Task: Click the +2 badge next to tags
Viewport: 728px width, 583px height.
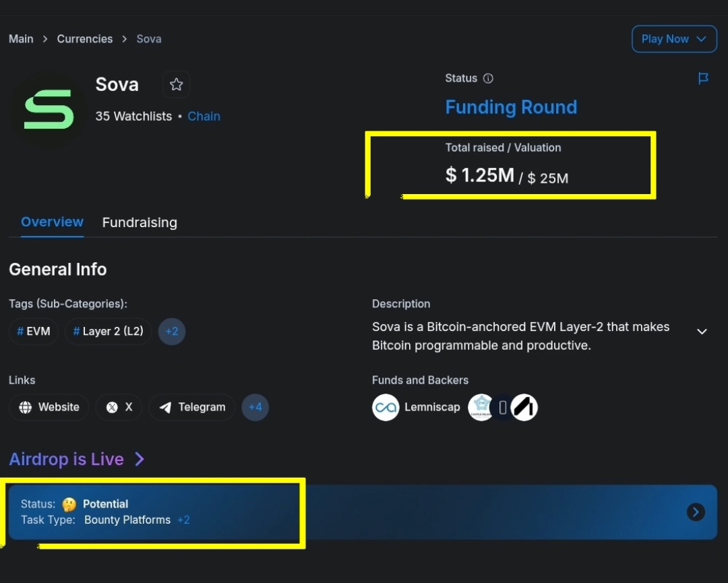Action: pyautogui.click(x=172, y=332)
